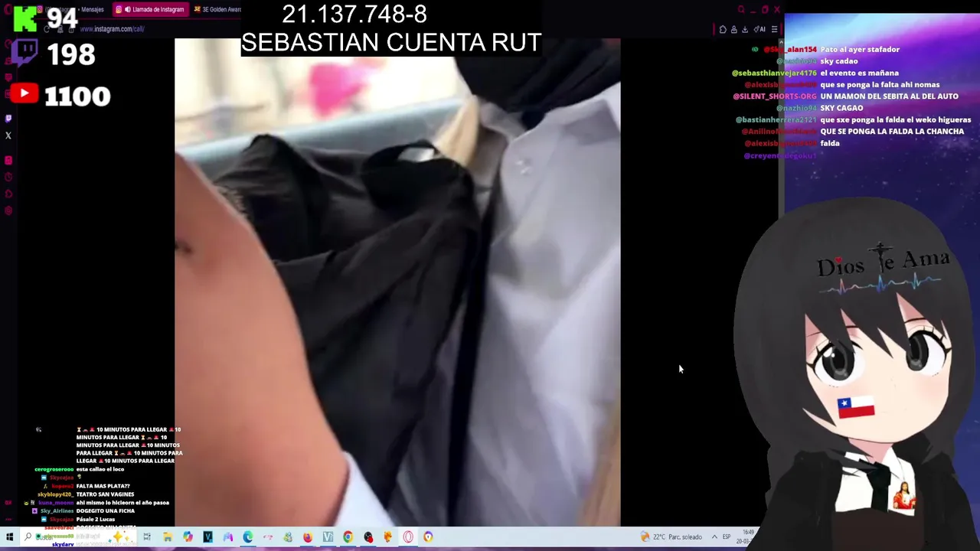The image size is (980, 551).
Task: Click 'FALTA MAS PLATA??' chat message
Action: 103,486
